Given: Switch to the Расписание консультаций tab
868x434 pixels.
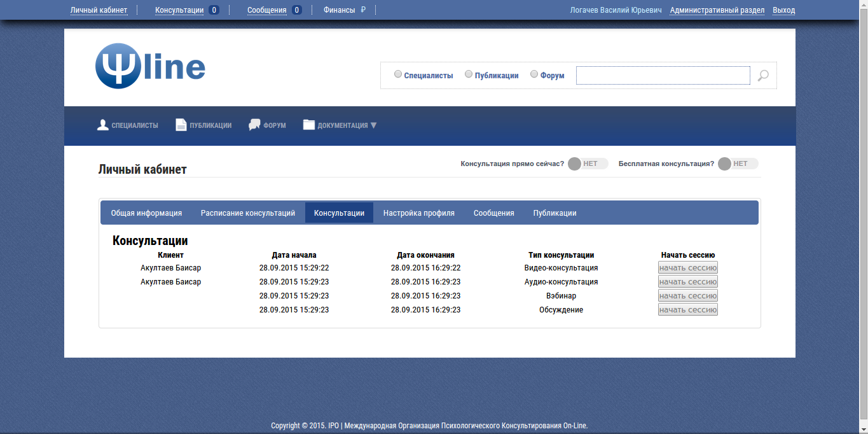Looking at the screenshot, I should (x=248, y=213).
